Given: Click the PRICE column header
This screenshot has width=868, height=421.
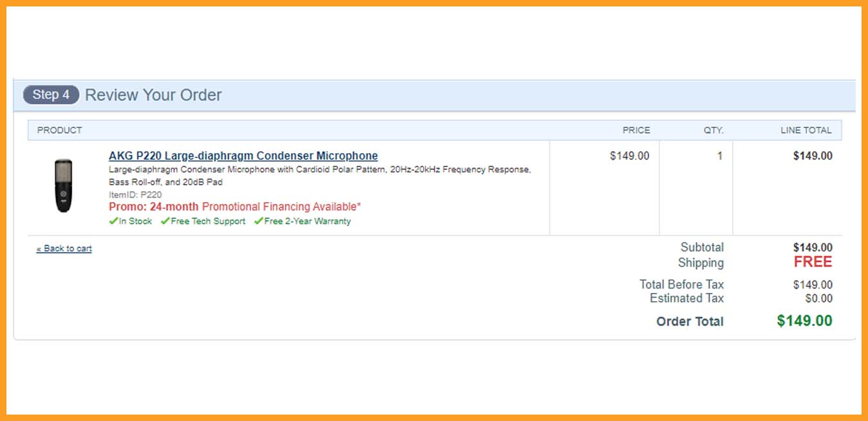Looking at the screenshot, I should 636,130.
